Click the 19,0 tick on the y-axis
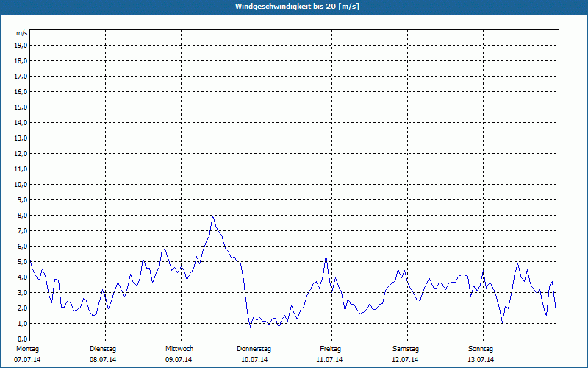 tap(21, 45)
